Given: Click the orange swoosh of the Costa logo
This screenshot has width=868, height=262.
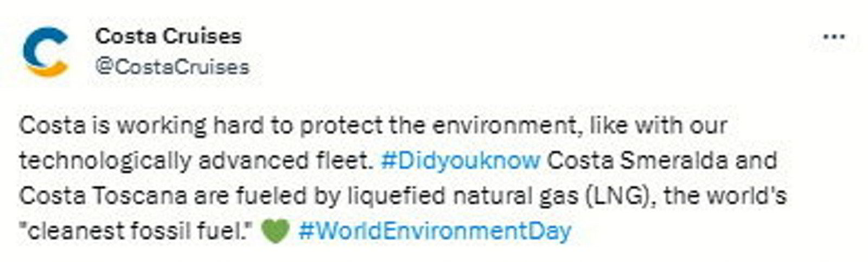Looking at the screenshot, I should tap(48, 68).
